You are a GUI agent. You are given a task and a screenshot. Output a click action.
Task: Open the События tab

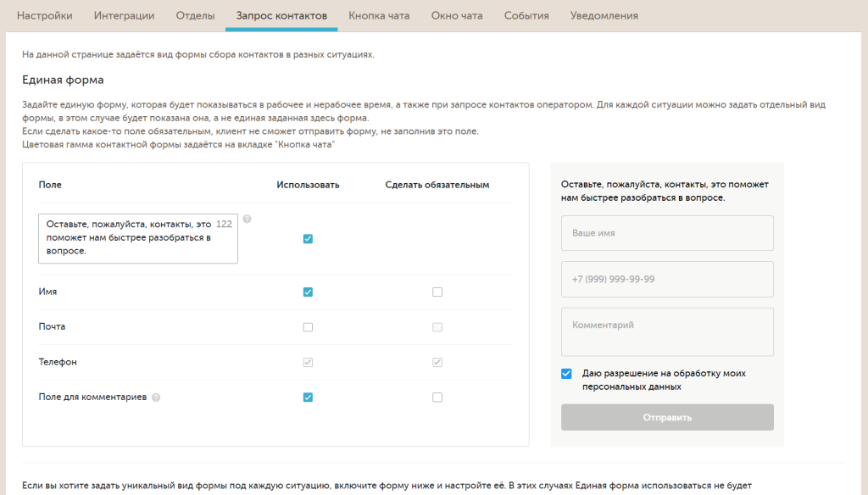[x=526, y=15]
